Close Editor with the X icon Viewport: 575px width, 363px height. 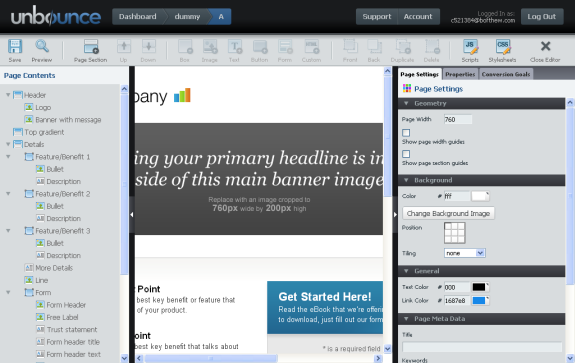tap(545, 51)
